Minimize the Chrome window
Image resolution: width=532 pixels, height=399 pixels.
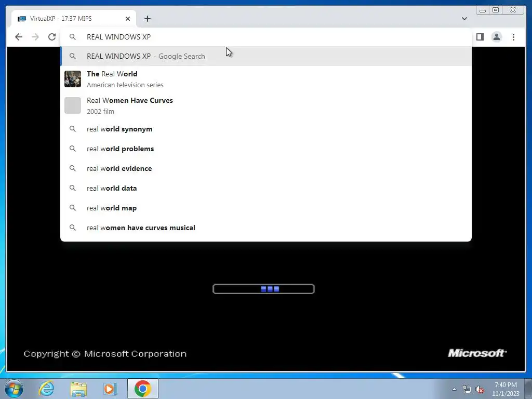483,10
